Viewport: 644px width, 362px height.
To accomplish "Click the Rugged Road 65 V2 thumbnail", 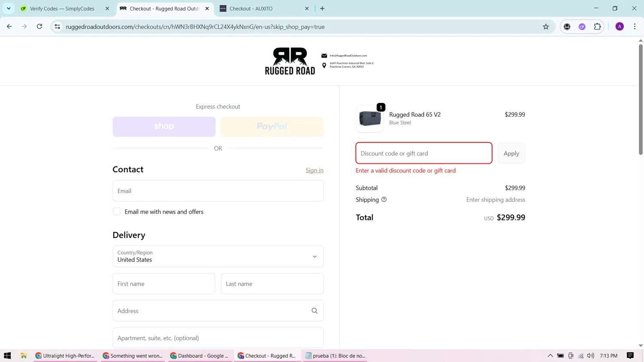I will [370, 119].
